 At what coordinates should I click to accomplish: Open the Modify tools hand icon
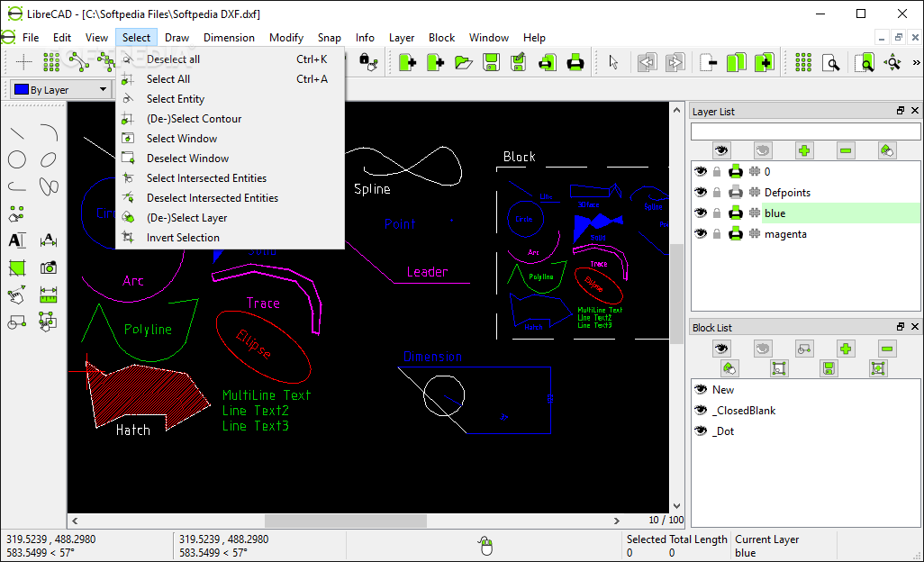(x=17, y=295)
